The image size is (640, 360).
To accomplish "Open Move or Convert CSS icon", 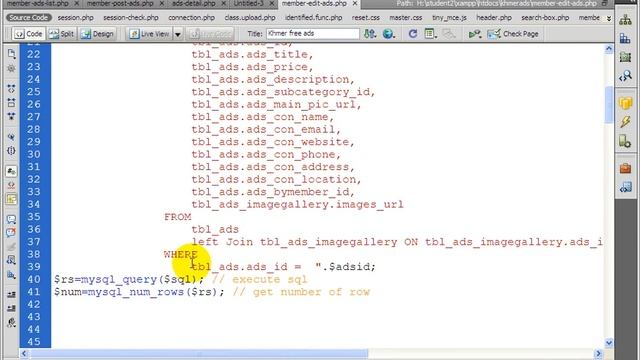I will [x=11, y=274].
